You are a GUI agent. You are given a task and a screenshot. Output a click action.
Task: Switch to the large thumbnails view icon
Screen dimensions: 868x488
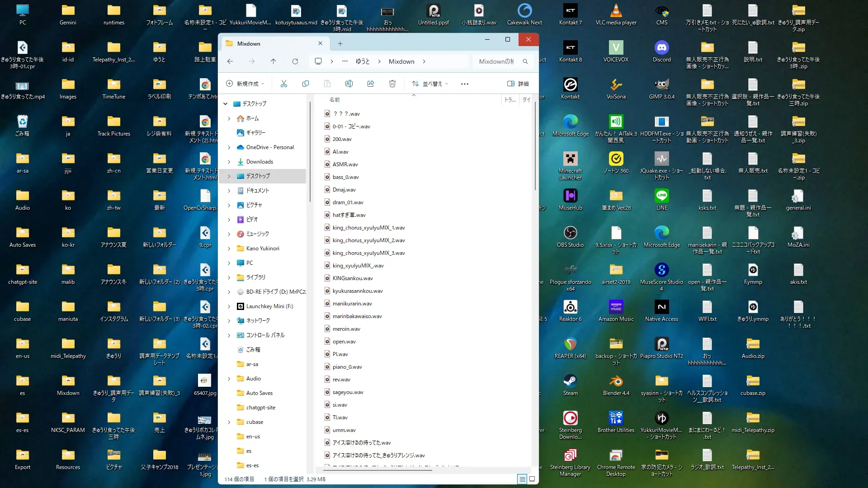(532, 479)
